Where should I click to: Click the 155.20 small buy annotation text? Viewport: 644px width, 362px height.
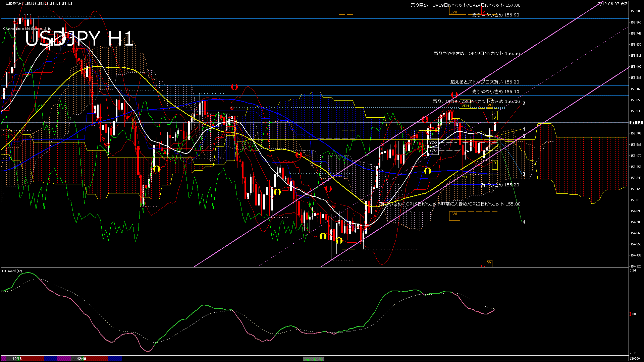[x=500, y=185]
